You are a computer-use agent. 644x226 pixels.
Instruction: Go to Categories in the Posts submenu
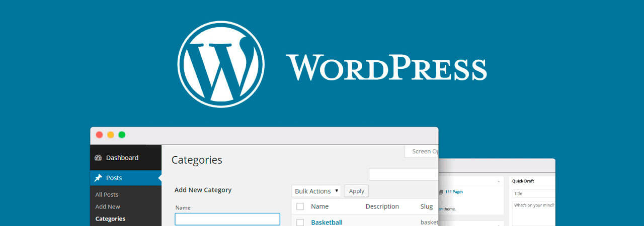point(110,218)
